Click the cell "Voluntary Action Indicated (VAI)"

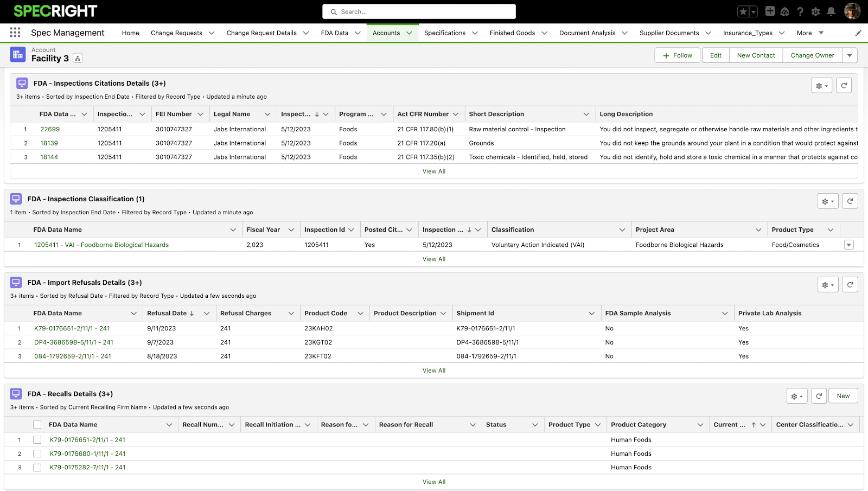[538, 245]
